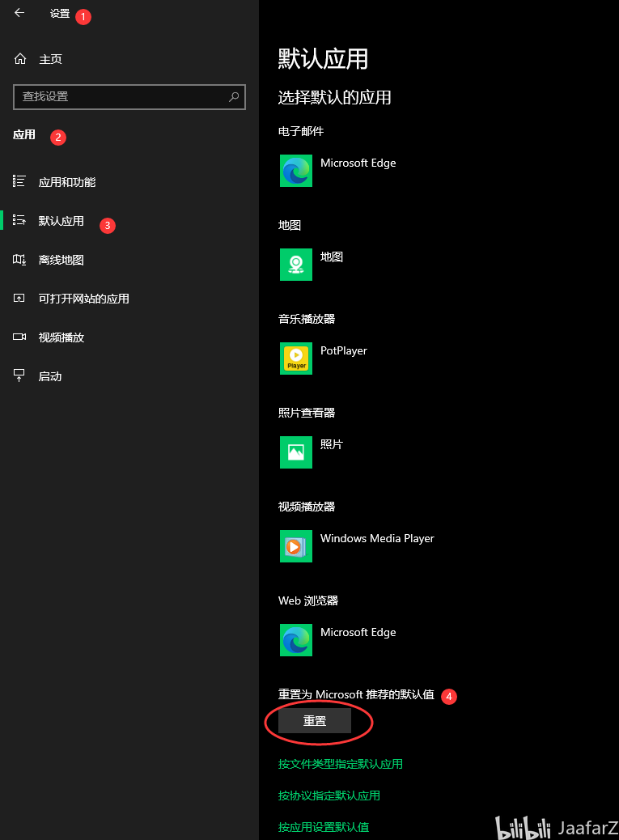The height and width of the screenshot is (840, 619).
Task: Go back using the arrow icon
Action: tap(19, 13)
